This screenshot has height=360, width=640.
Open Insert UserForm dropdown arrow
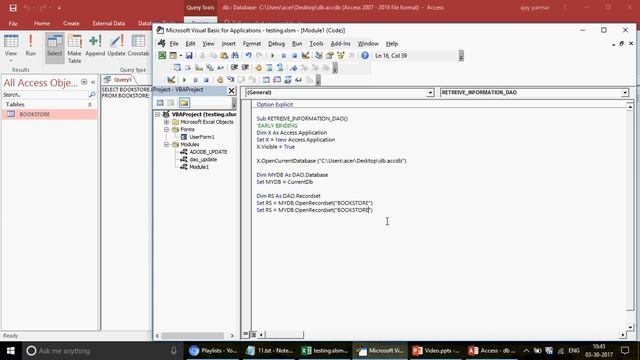(x=180, y=56)
